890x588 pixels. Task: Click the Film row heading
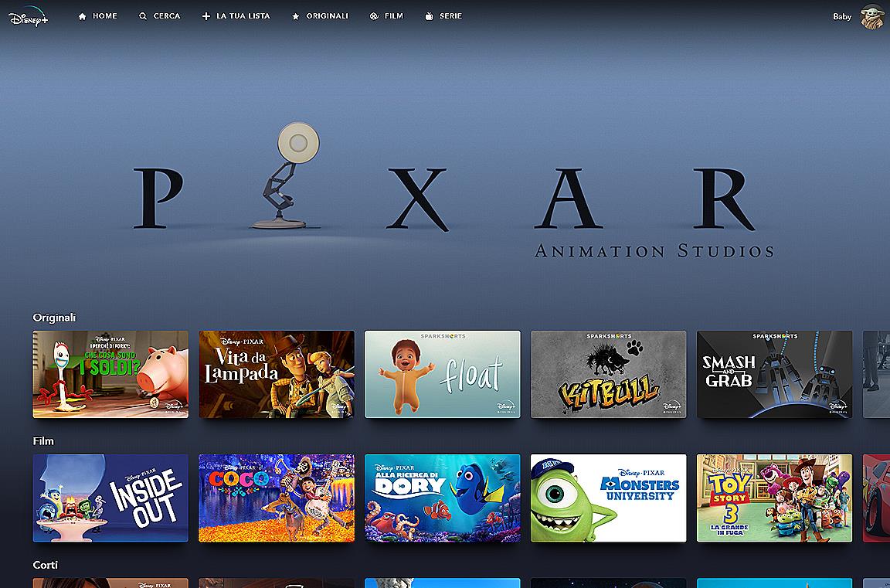click(43, 441)
